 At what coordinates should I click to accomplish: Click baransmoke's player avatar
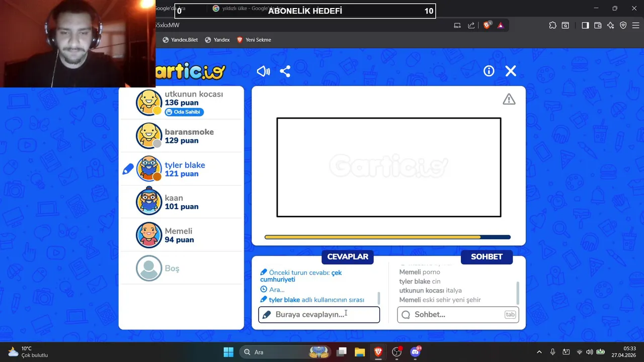149,136
